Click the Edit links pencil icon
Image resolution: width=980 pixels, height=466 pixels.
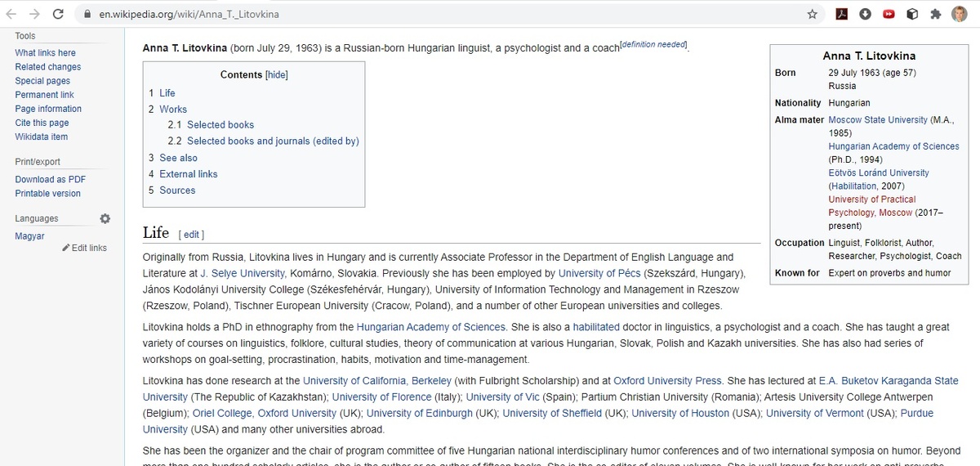(66, 248)
